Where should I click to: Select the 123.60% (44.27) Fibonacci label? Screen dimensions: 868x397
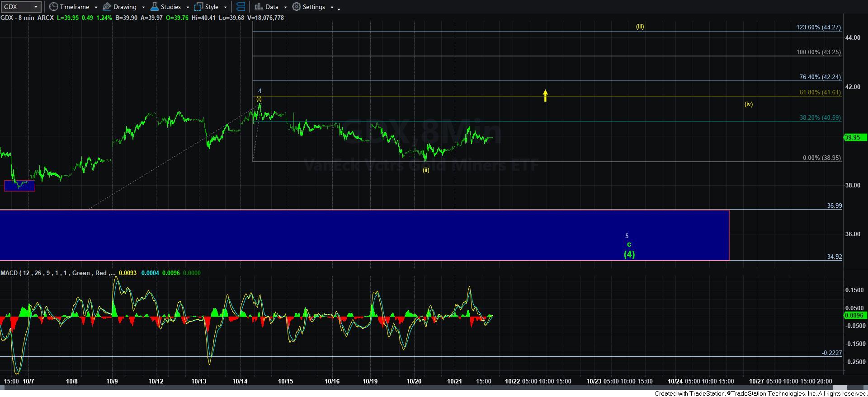(818, 27)
